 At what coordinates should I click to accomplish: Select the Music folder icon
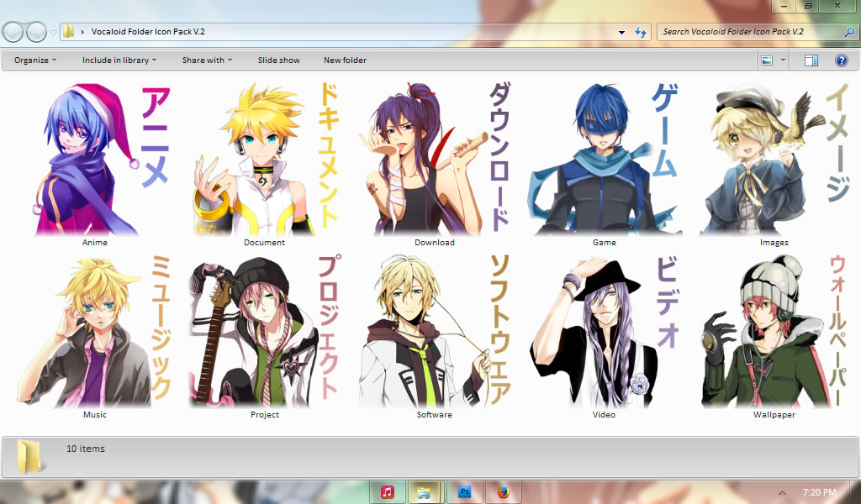(x=94, y=332)
